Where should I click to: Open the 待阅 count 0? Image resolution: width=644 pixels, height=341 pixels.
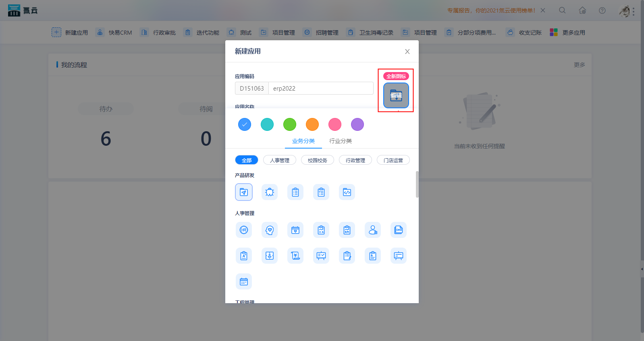click(206, 139)
